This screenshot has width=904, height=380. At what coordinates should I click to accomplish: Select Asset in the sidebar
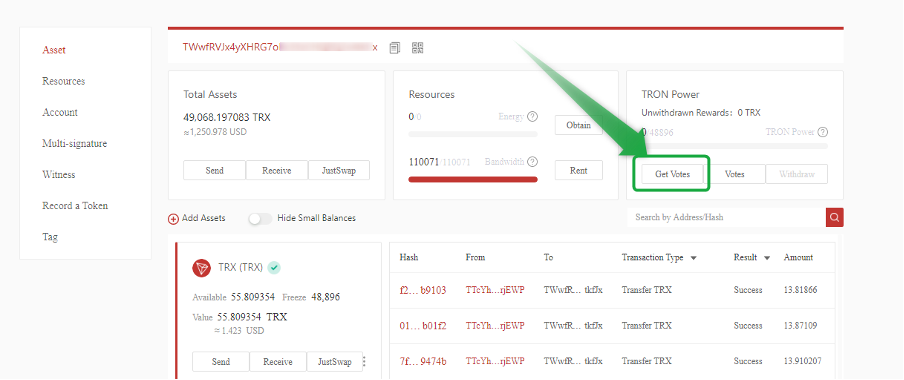pos(54,50)
